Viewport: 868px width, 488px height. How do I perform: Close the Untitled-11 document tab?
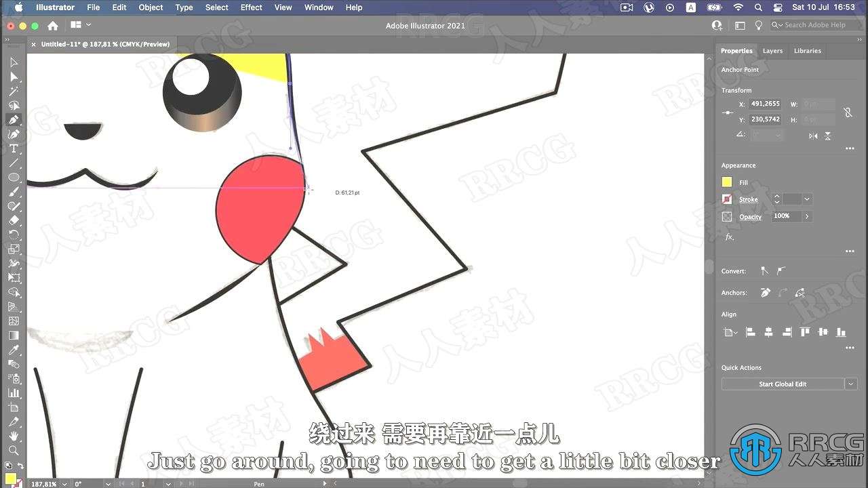click(x=33, y=44)
